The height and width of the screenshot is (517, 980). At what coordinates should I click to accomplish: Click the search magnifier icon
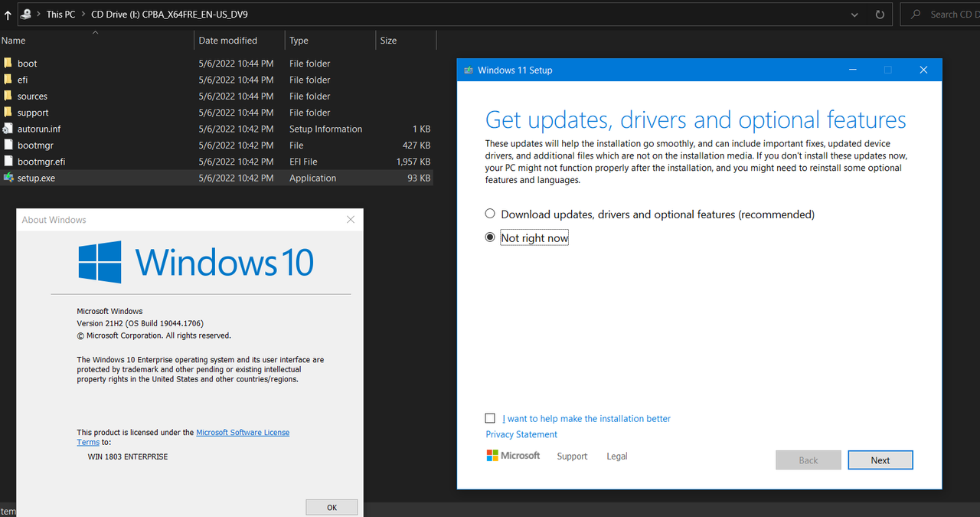916,15
